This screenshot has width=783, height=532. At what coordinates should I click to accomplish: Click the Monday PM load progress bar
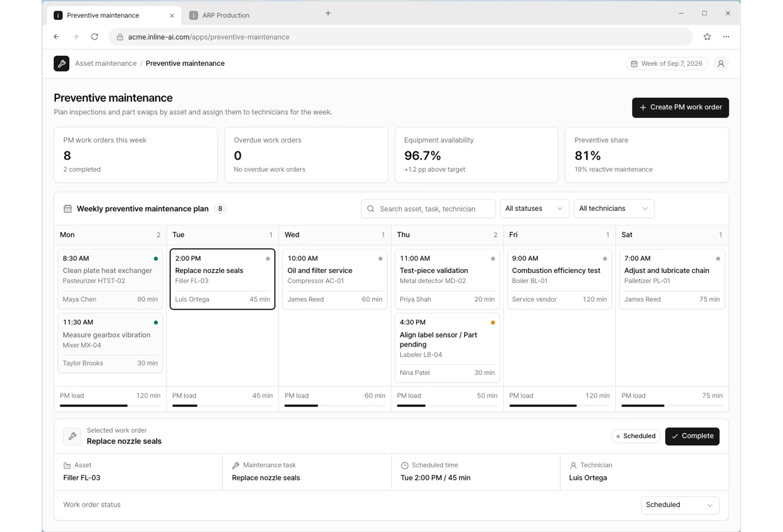coord(110,406)
